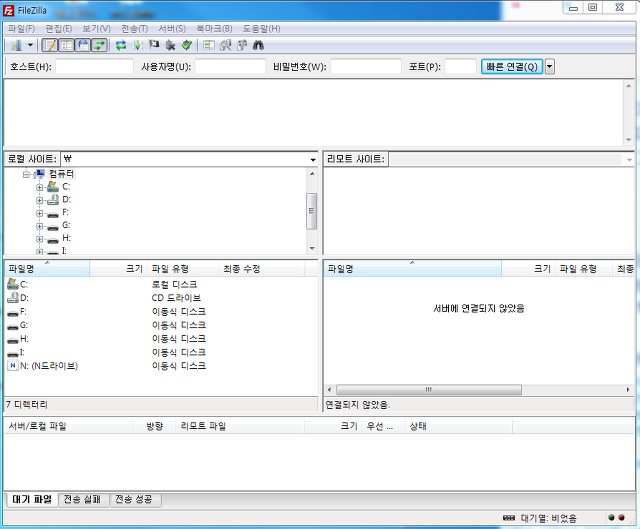Open the 보기(V) menu

pyautogui.click(x=96, y=29)
